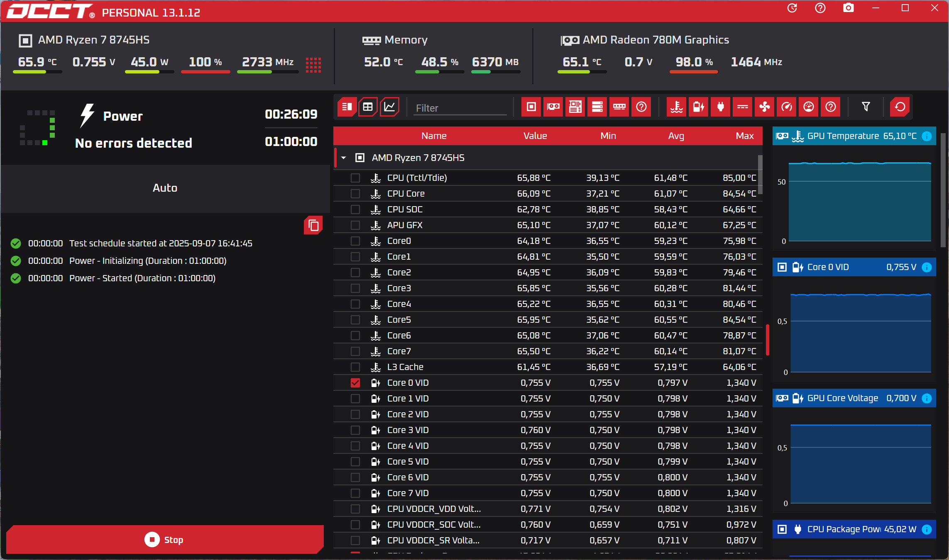949x560 pixels.
Task: Collapse the AMD Ryzen 7 8745HS group
Action: 344,158
